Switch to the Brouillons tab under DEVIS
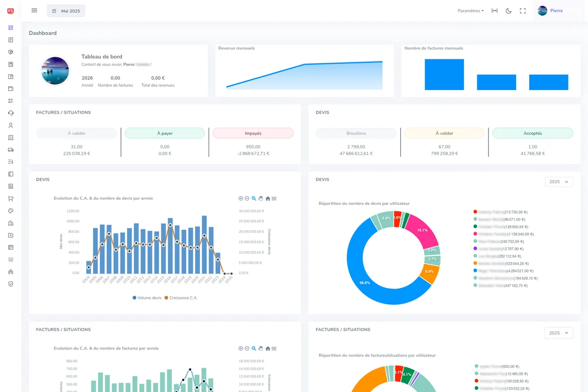 pos(356,133)
